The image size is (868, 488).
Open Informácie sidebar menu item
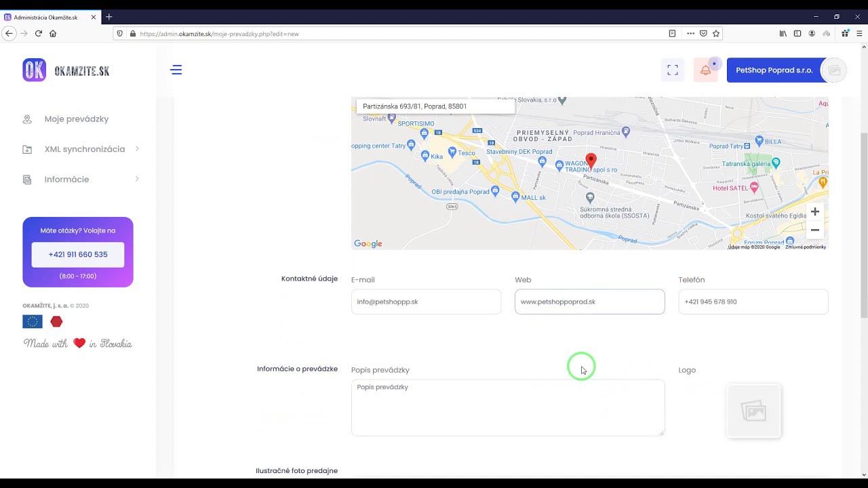[x=66, y=180]
